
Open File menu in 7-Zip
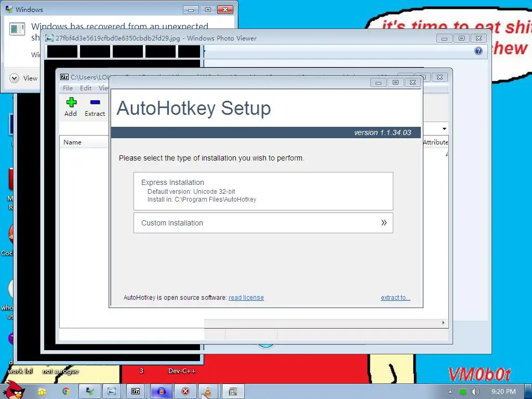click(68, 88)
